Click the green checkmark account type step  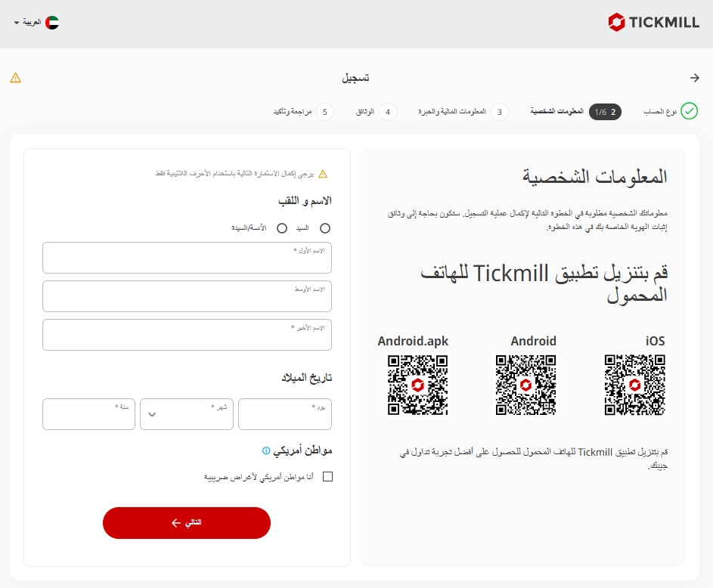689,112
